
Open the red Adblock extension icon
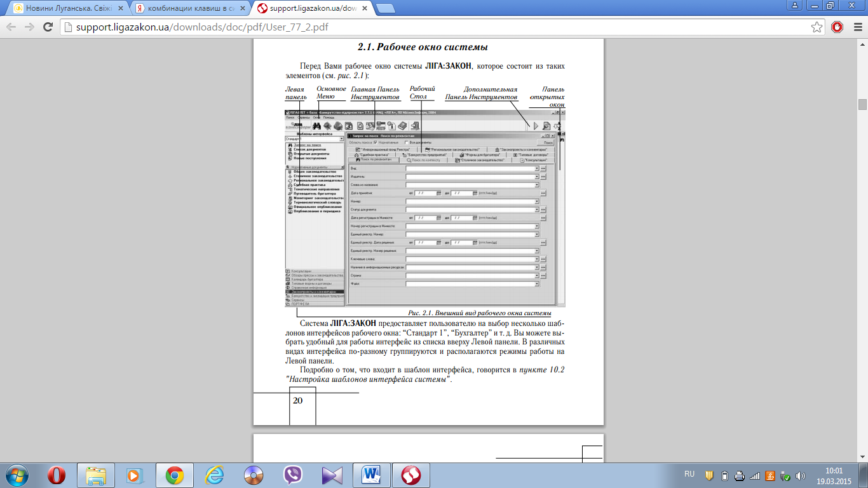pyautogui.click(x=837, y=27)
